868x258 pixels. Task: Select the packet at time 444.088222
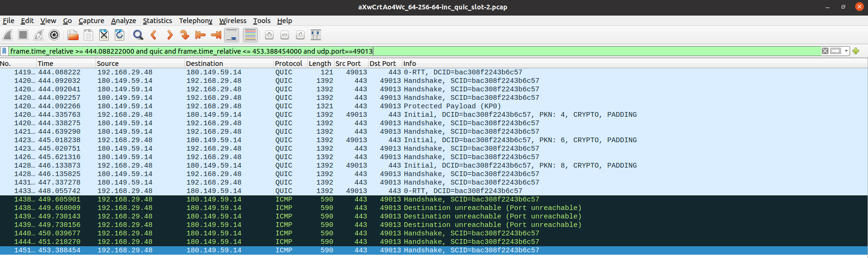(x=434, y=73)
